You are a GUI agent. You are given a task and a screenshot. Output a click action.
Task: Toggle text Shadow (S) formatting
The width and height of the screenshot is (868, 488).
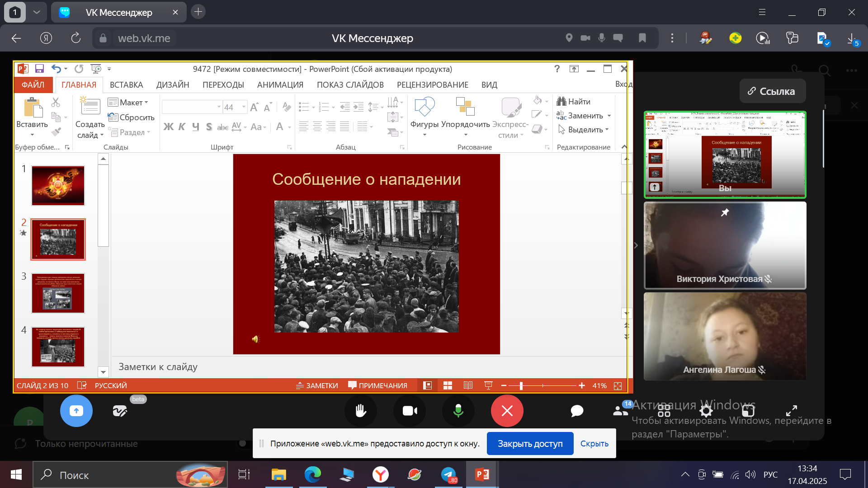click(x=209, y=127)
